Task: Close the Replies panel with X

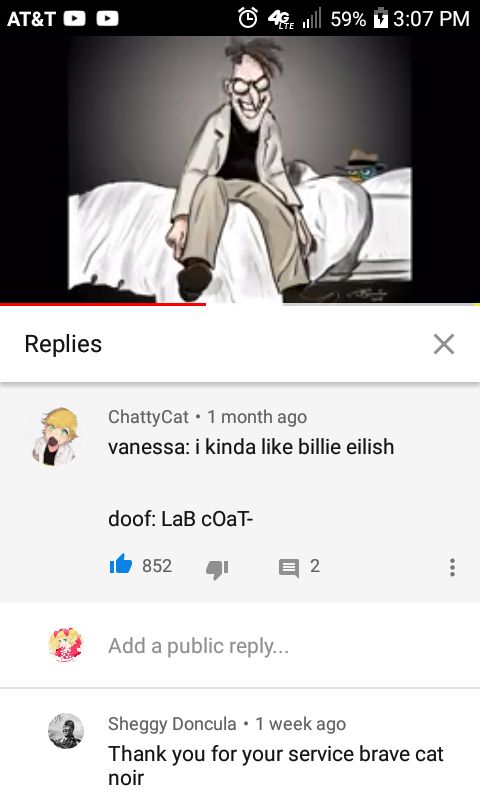Action: (444, 344)
